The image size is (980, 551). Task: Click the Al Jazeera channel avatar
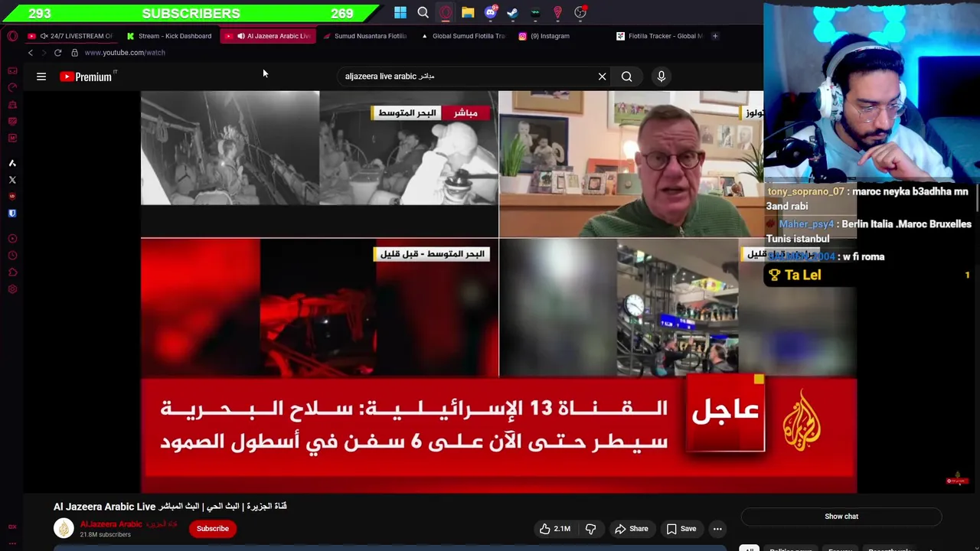click(64, 528)
